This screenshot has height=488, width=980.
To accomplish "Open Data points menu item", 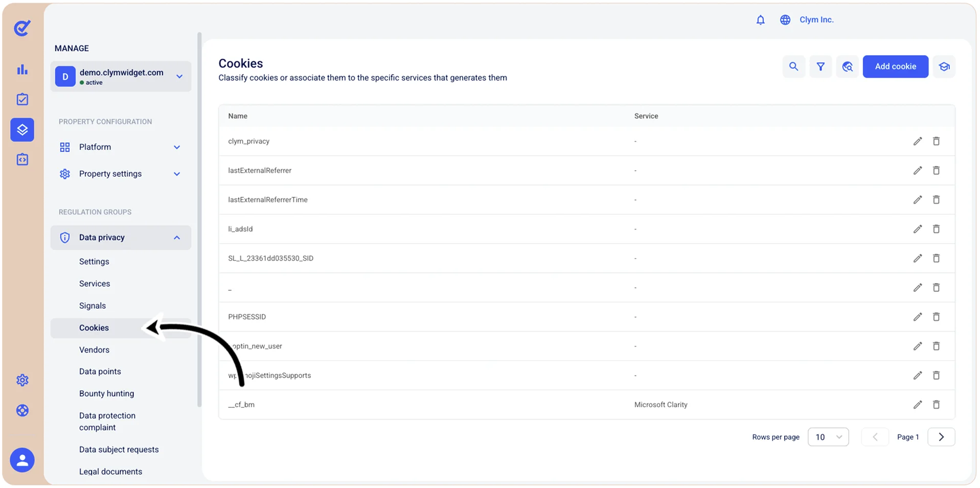I will click(100, 371).
